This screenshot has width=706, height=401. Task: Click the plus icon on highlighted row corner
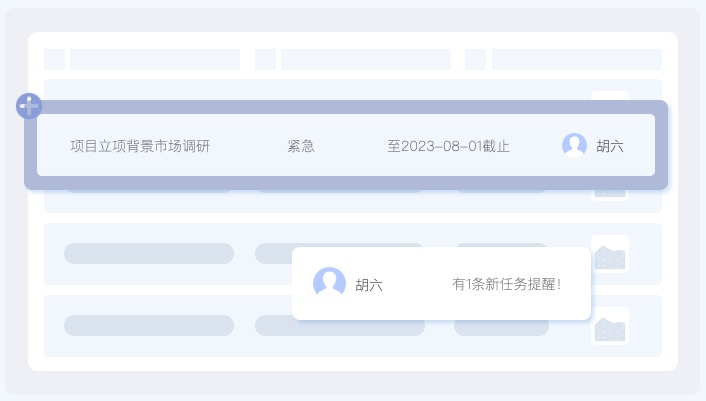coord(29,105)
